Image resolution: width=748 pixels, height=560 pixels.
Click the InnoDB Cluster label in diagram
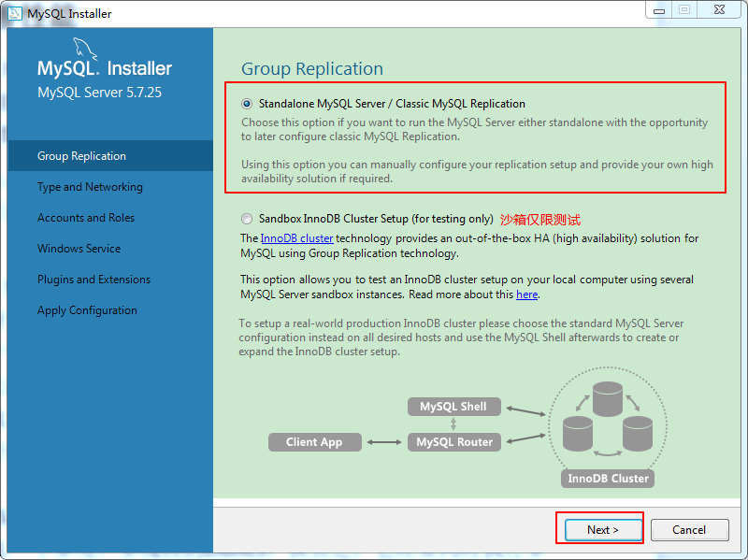tap(608, 479)
